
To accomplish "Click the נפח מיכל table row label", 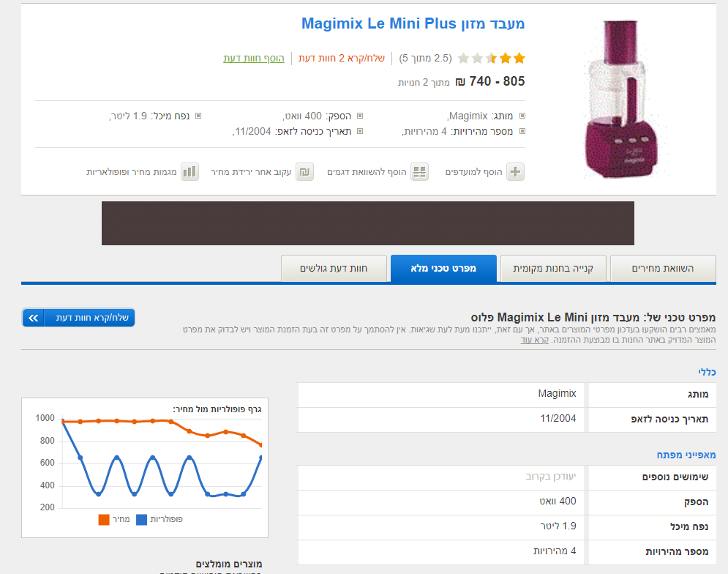I will pyautogui.click(x=689, y=526).
